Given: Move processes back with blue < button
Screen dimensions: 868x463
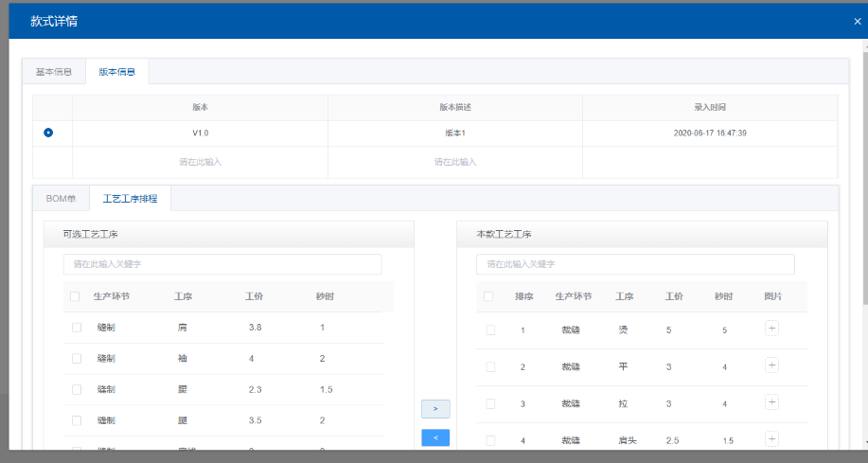Looking at the screenshot, I should click(435, 437).
